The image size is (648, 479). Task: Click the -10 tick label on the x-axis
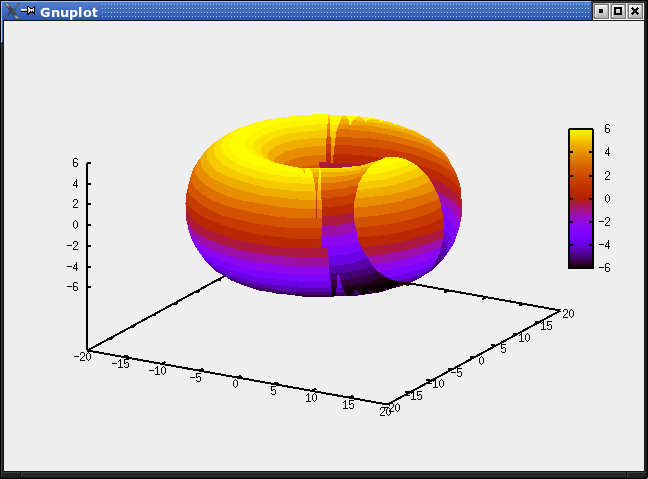click(157, 371)
